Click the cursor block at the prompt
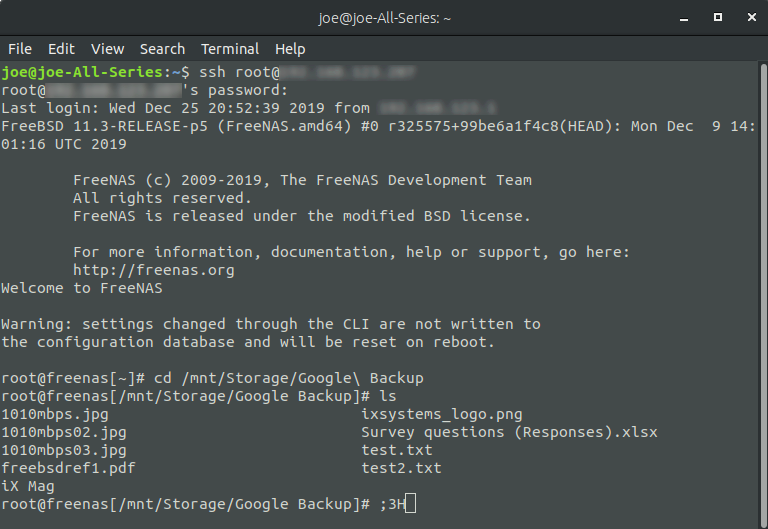Screen dimensions: 768x529 410,504
